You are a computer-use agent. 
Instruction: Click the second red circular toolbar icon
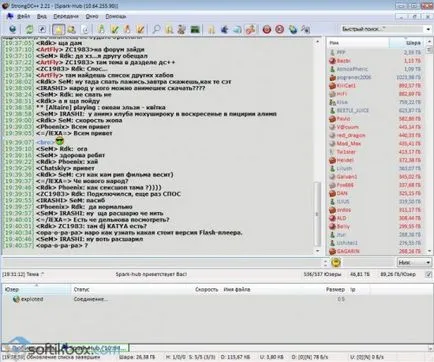click(279, 29)
